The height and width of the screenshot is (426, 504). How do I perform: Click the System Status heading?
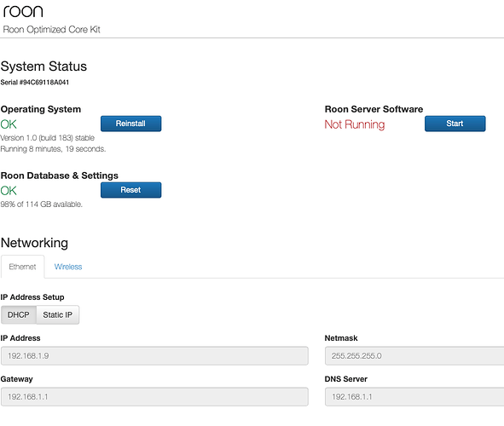tap(43, 66)
